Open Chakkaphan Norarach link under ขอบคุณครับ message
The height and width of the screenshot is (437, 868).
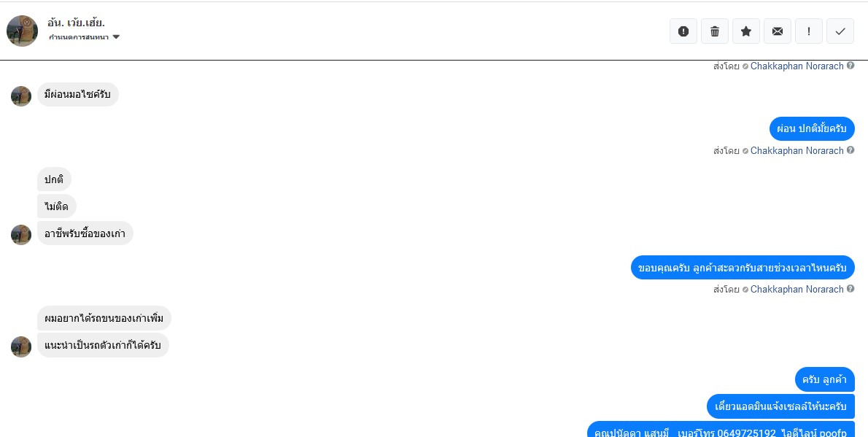tap(797, 289)
